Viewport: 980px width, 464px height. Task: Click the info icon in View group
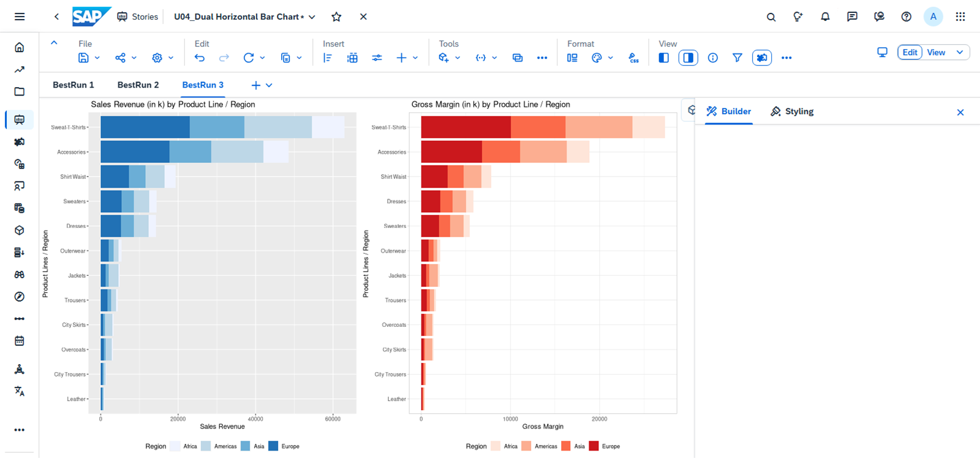(x=713, y=58)
